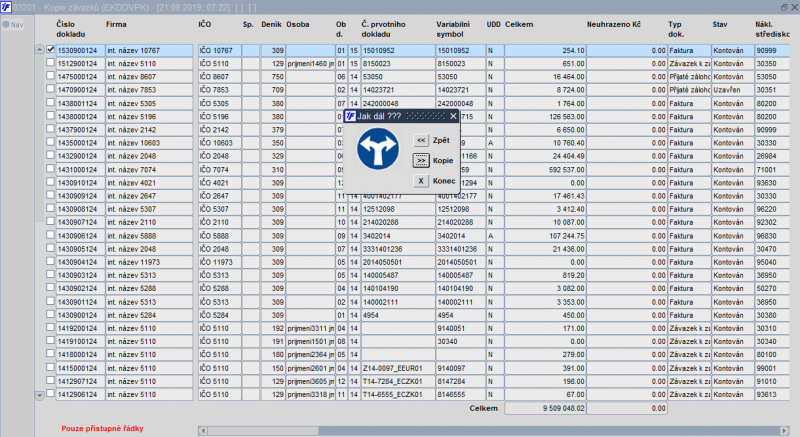The image size is (800, 437).
Task: Click cell IČO 10603
Action: coord(219,143)
